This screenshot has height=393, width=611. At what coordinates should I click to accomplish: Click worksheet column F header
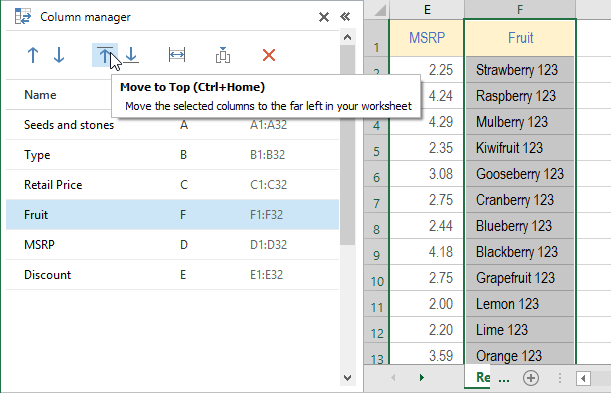click(520, 9)
